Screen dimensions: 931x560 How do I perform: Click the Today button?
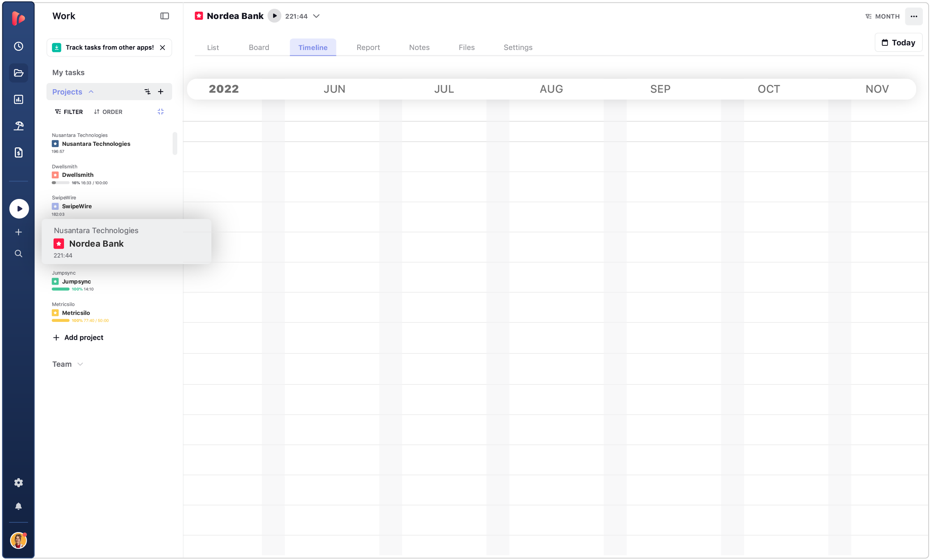(898, 42)
